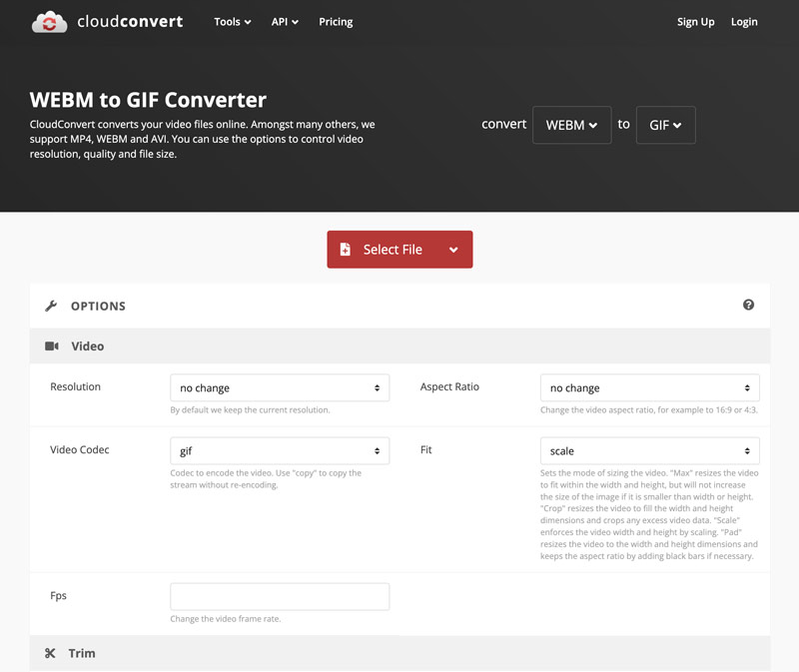Click the 'to' word between format selectors
The width and height of the screenshot is (799, 672).
[623, 124]
